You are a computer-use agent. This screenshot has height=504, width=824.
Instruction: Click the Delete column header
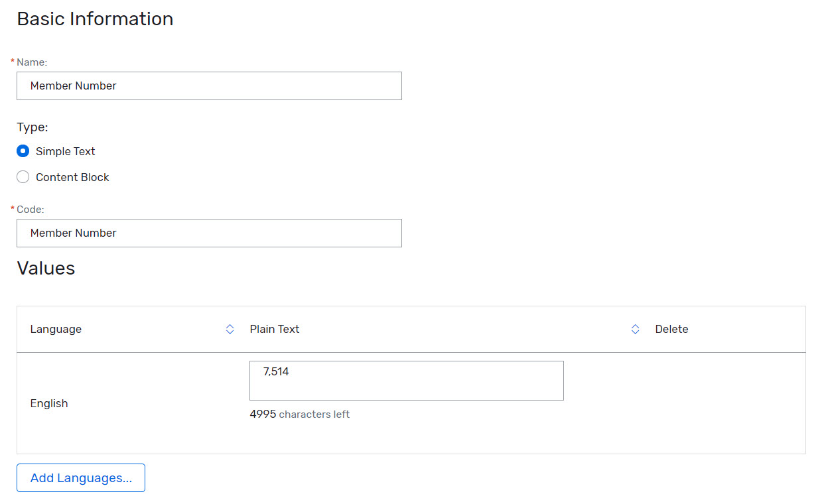(x=671, y=329)
